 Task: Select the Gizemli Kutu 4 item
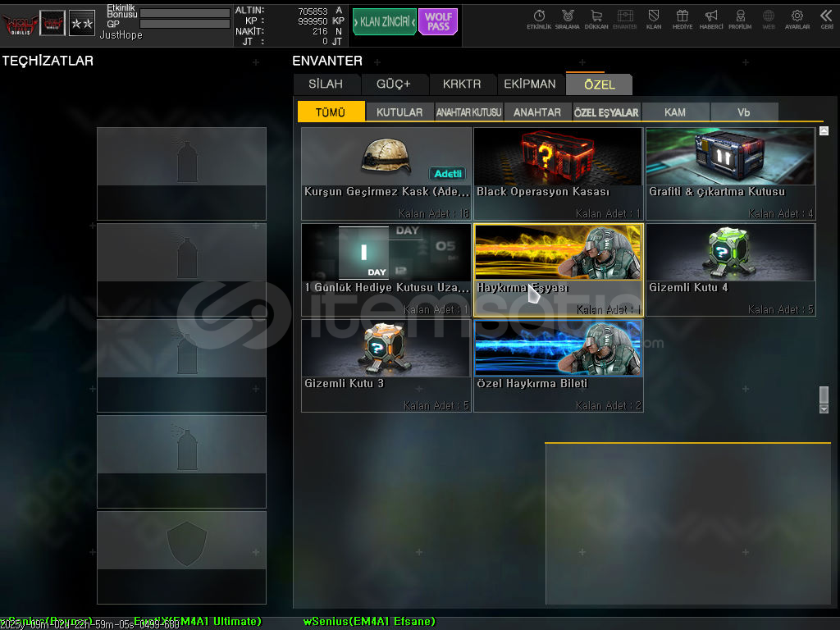click(731, 269)
